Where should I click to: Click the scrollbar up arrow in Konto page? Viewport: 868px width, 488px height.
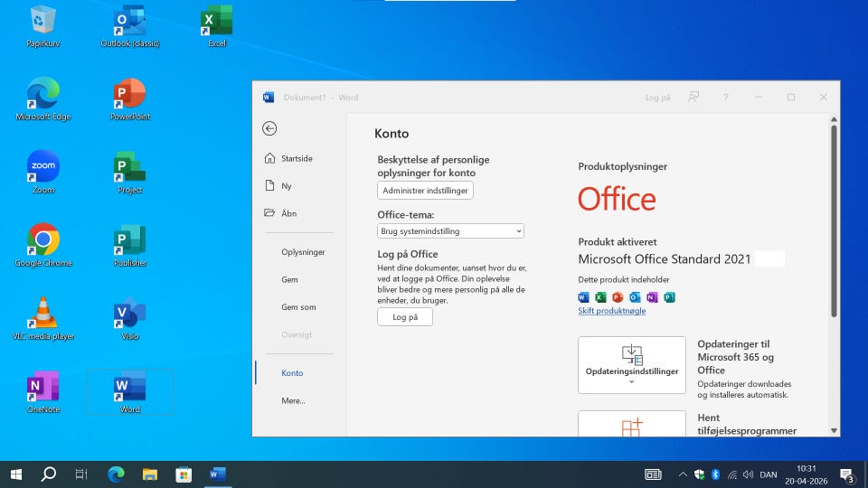(x=834, y=119)
